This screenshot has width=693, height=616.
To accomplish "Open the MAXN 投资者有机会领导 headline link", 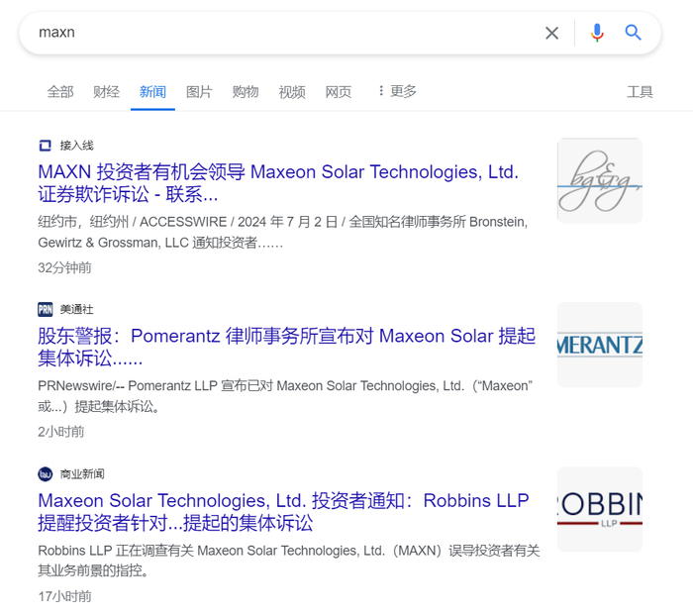I will [x=278, y=183].
